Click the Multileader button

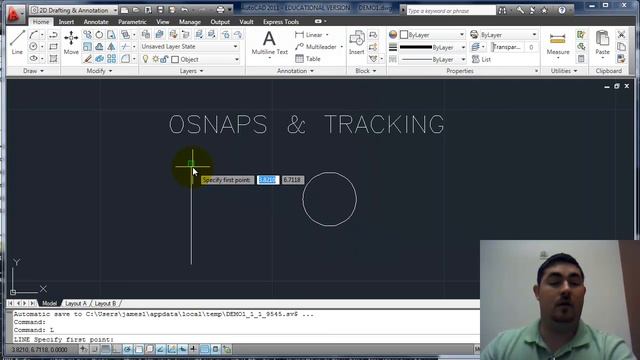pyautogui.click(x=316, y=47)
